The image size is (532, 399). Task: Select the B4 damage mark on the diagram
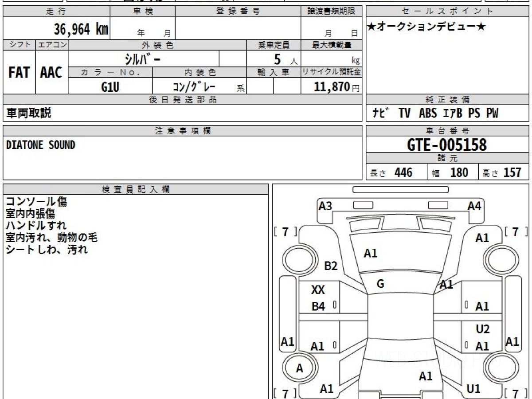tap(318, 306)
